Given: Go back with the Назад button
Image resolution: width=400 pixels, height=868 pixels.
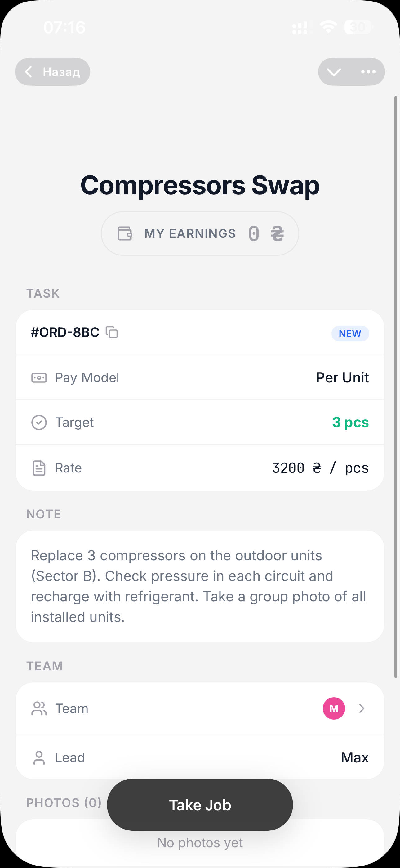Looking at the screenshot, I should 52,72.
